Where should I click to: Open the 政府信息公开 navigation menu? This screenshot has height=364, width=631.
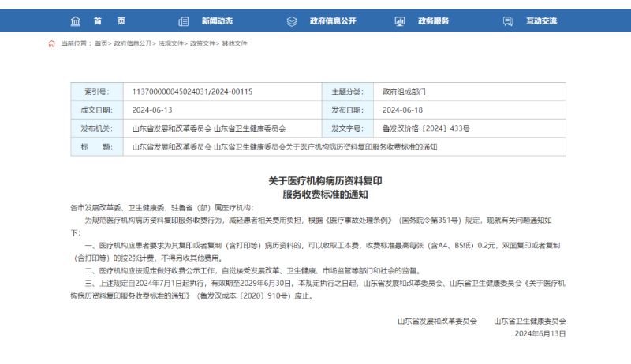click(333, 21)
